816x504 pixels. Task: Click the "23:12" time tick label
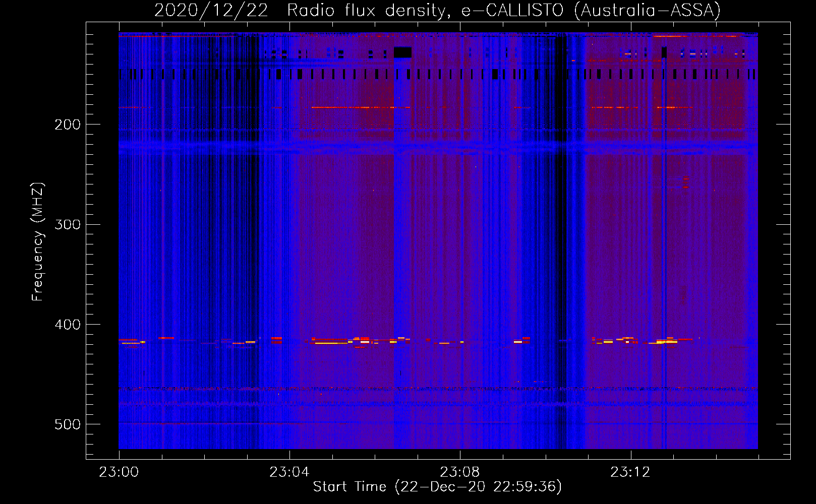click(630, 472)
